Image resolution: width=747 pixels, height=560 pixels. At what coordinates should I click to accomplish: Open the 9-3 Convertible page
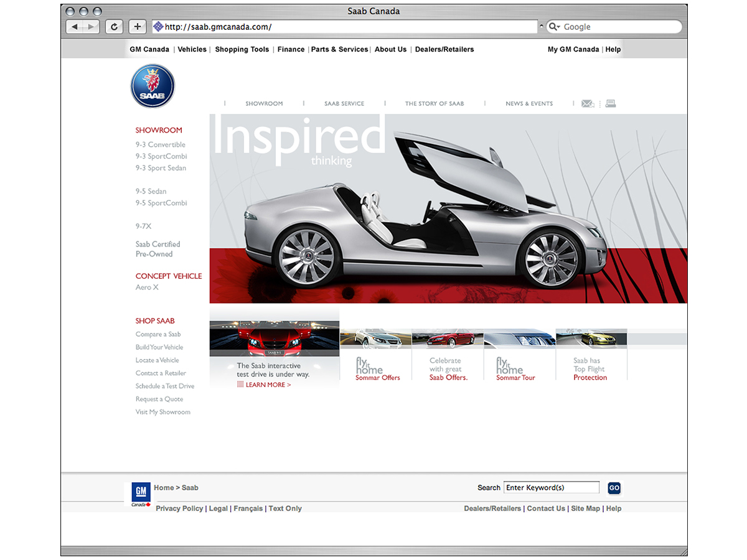(x=161, y=145)
